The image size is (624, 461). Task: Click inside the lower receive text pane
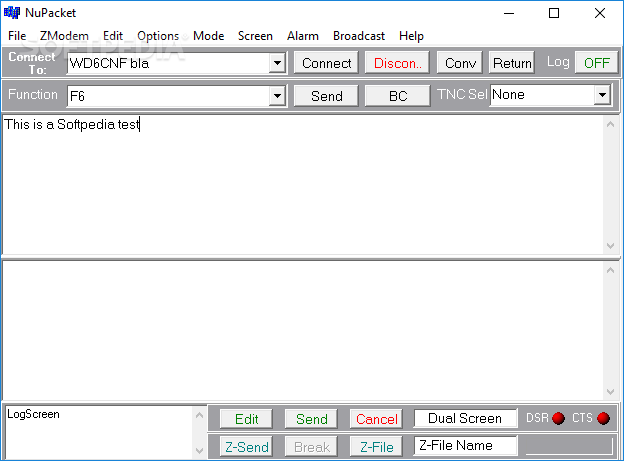click(x=302, y=330)
